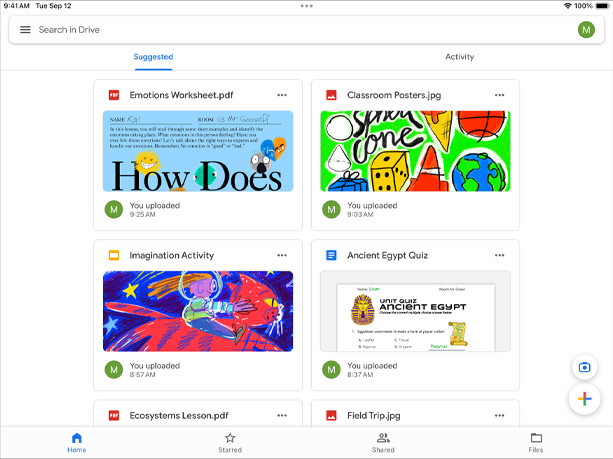This screenshot has width=613, height=459.
Task: Tap the green M account avatar
Action: coord(586,30)
